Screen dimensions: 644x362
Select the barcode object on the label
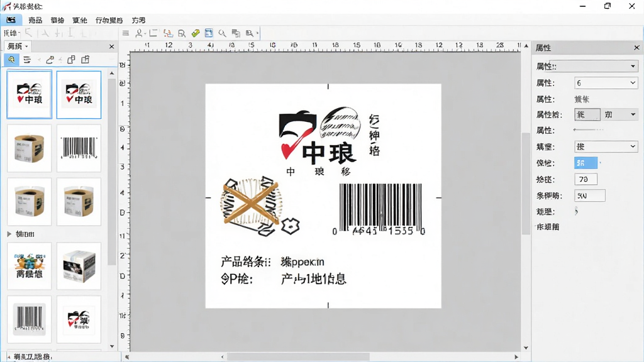(380, 209)
